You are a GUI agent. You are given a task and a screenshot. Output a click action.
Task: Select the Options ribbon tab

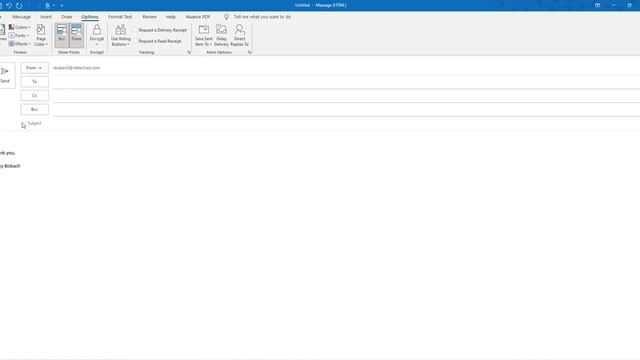(90, 17)
